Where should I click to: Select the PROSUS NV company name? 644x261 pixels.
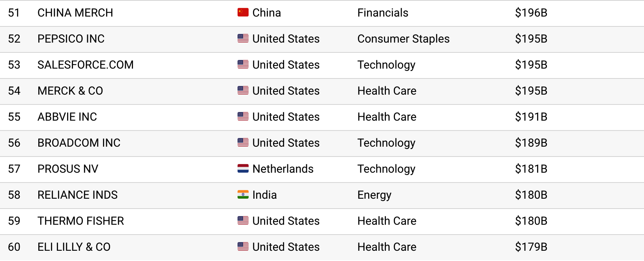(x=68, y=169)
